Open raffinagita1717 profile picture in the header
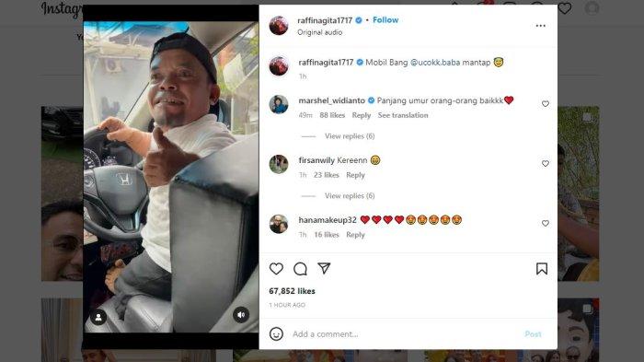Image resolution: width=644 pixels, height=362 pixels. click(x=279, y=26)
